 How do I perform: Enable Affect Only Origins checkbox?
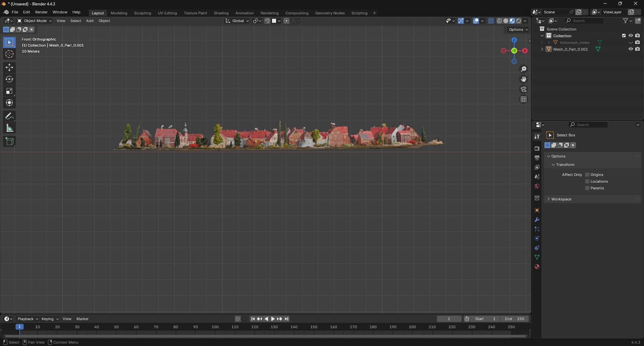tap(587, 175)
